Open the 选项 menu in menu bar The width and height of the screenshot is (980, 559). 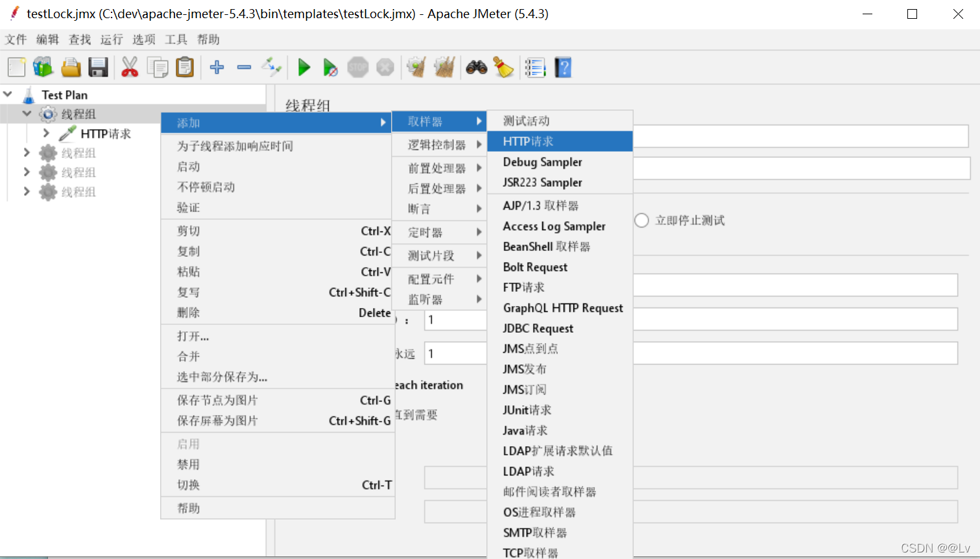point(144,40)
